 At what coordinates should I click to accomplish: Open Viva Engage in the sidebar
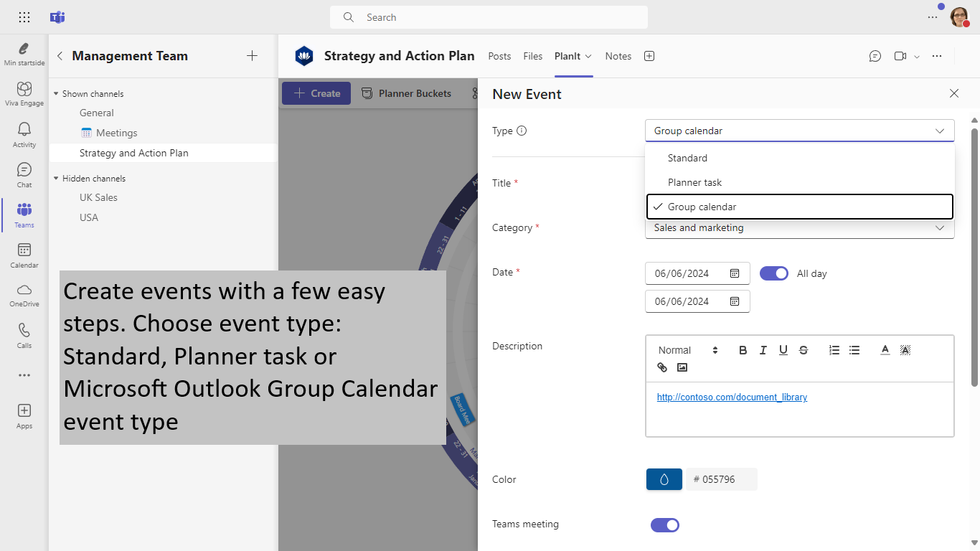tap(24, 94)
